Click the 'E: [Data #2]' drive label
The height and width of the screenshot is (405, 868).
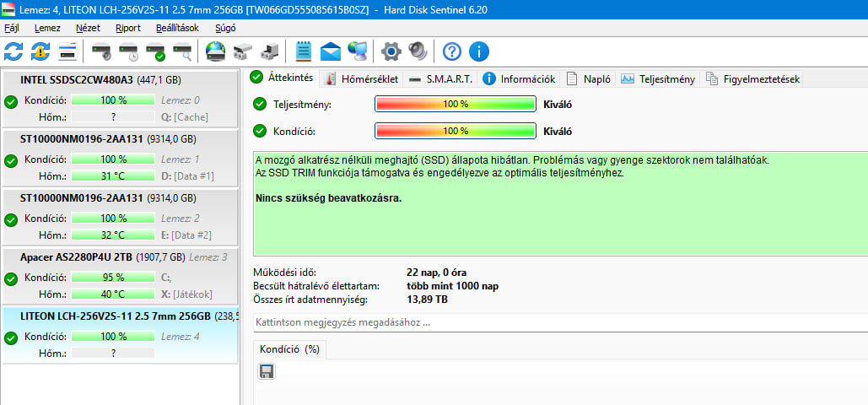coord(186,235)
